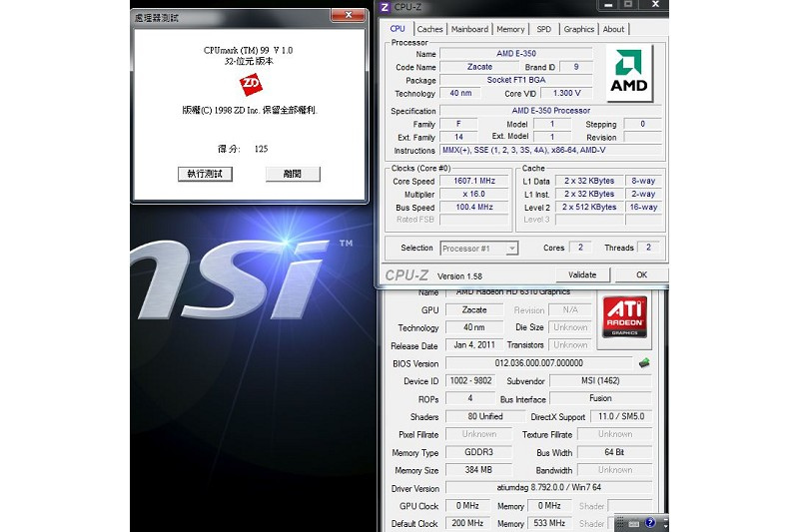Click the Subvendor value MSI (1462)

601,381
